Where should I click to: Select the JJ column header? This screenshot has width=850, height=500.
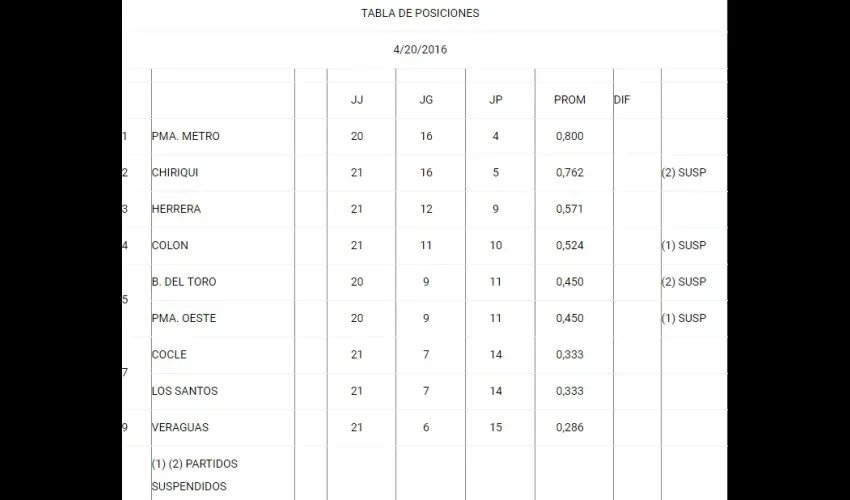click(x=357, y=100)
